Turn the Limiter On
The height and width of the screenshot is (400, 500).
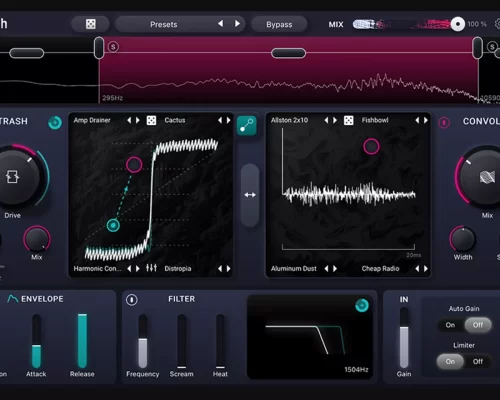[x=450, y=361]
